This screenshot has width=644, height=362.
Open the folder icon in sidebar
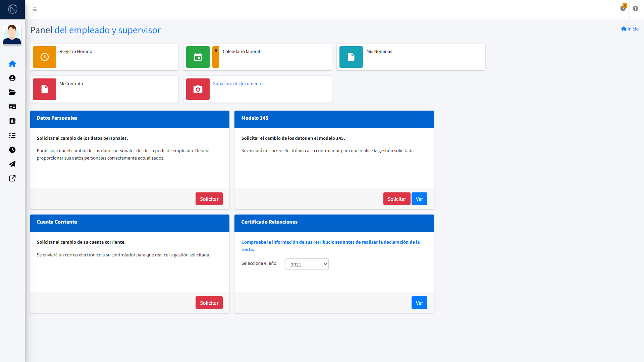[12, 92]
